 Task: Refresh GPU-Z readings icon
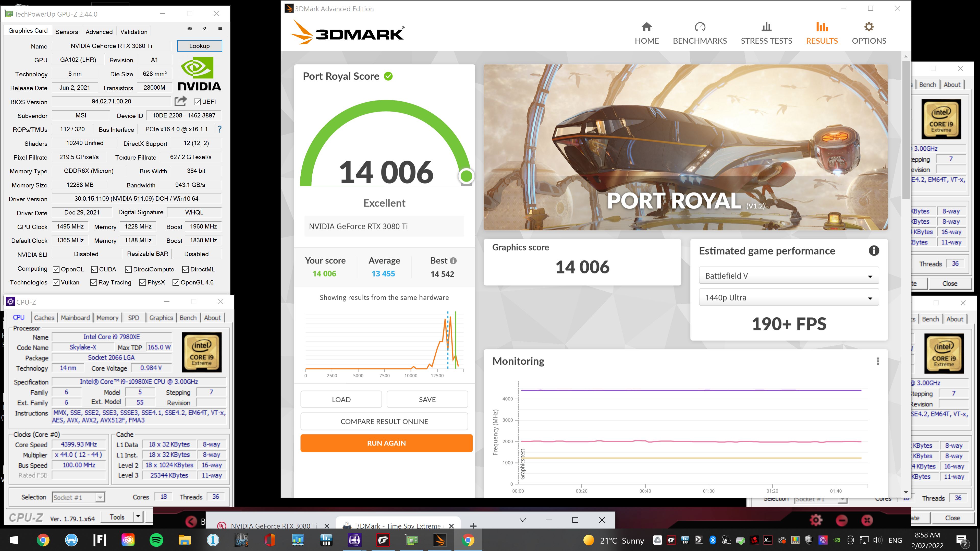205,29
